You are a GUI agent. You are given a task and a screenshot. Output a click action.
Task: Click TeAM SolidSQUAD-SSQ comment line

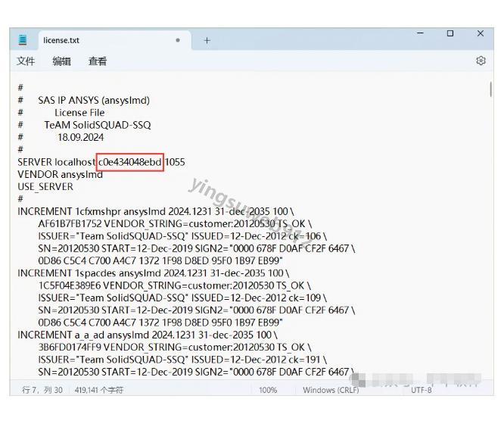pos(98,125)
